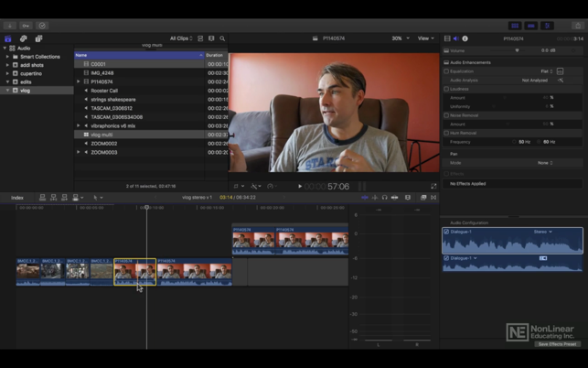Select the vlog event in sidebar
This screenshot has height=368, width=588.
pyautogui.click(x=24, y=90)
